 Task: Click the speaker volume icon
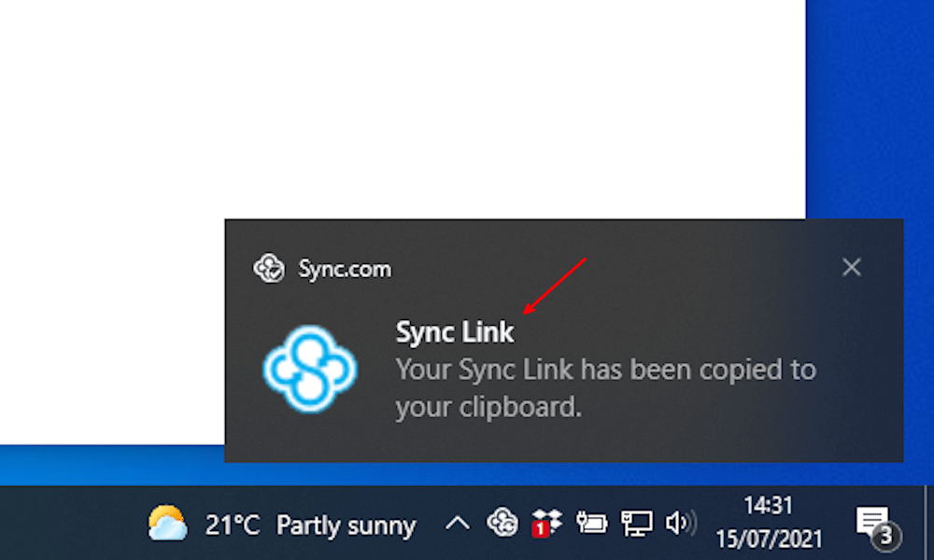coord(681,523)
